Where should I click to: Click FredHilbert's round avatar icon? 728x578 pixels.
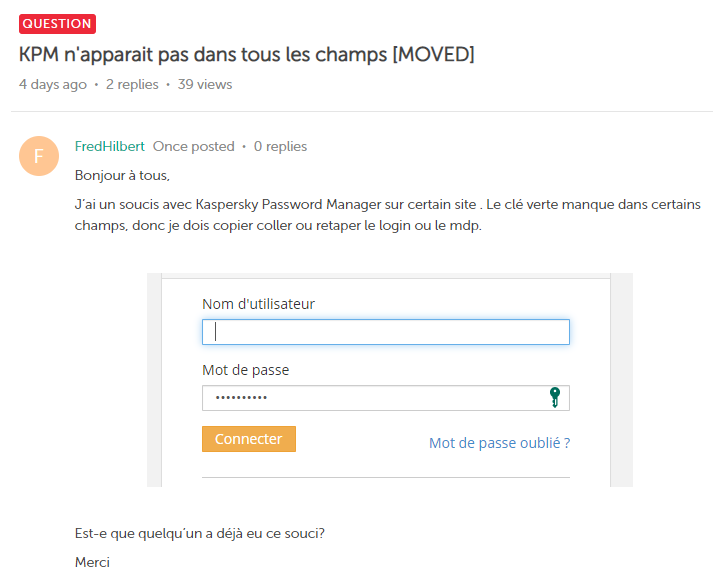click(39, 155)
